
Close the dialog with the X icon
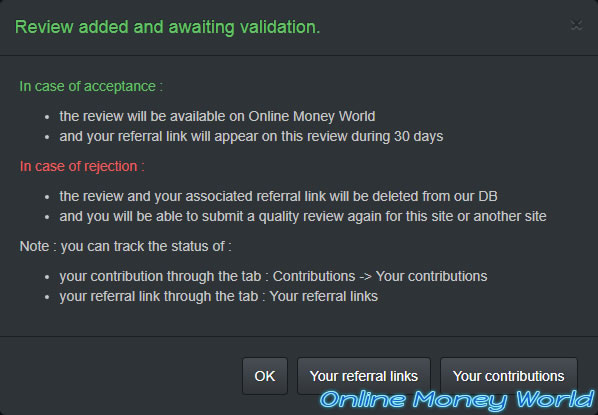576,26
